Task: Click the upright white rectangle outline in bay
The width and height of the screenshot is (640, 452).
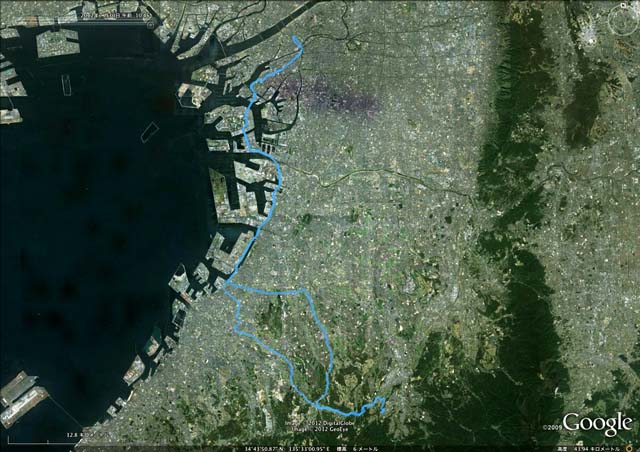Action: tap(66, 85)
